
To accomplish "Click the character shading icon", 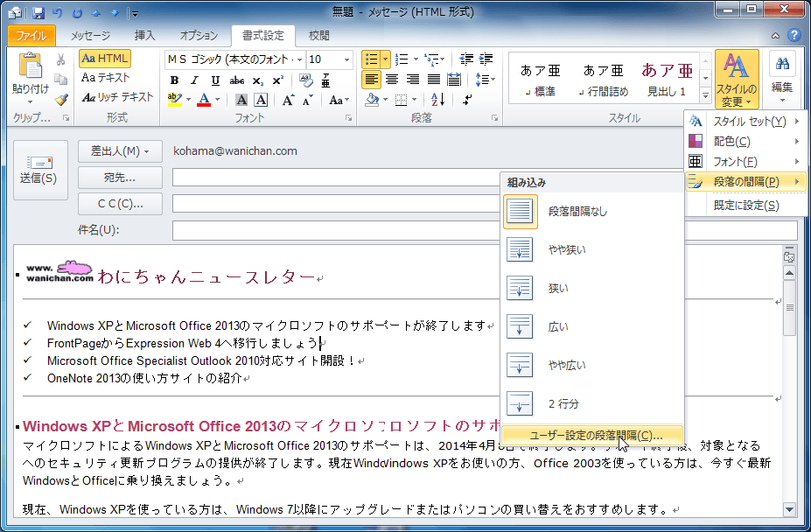I will (241, 100).
